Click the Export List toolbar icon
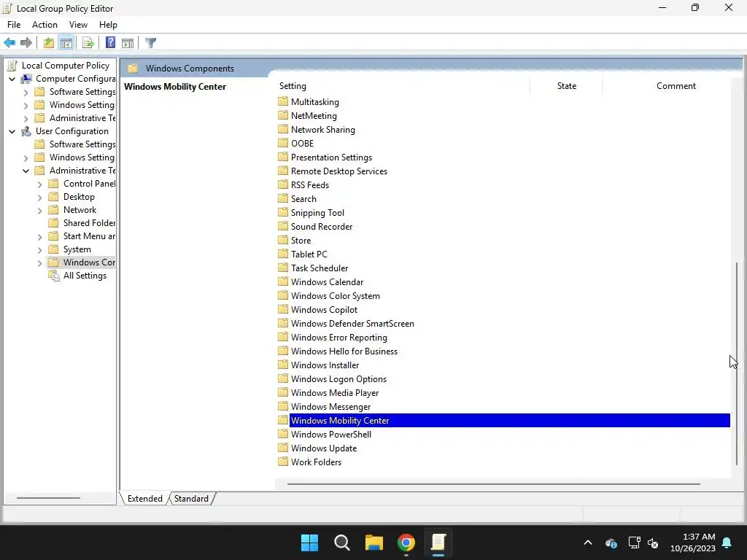 (x=88, y=43)
